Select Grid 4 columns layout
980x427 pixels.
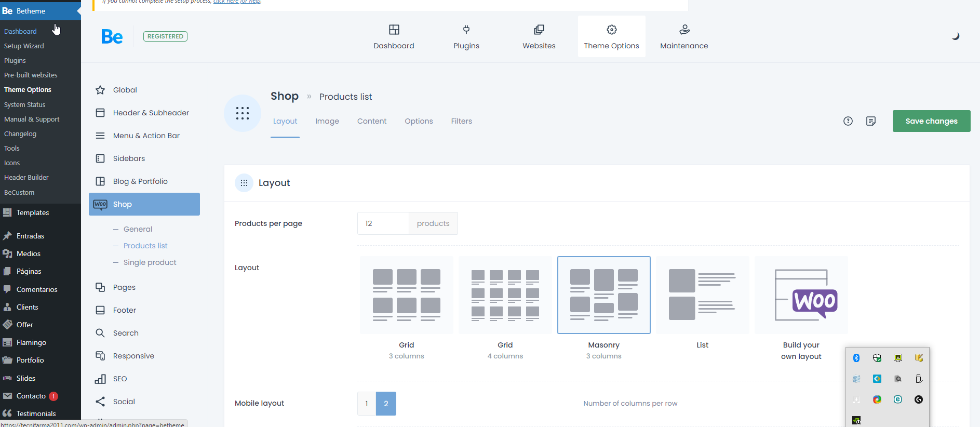pyautogui.click(x=505, y=295)
